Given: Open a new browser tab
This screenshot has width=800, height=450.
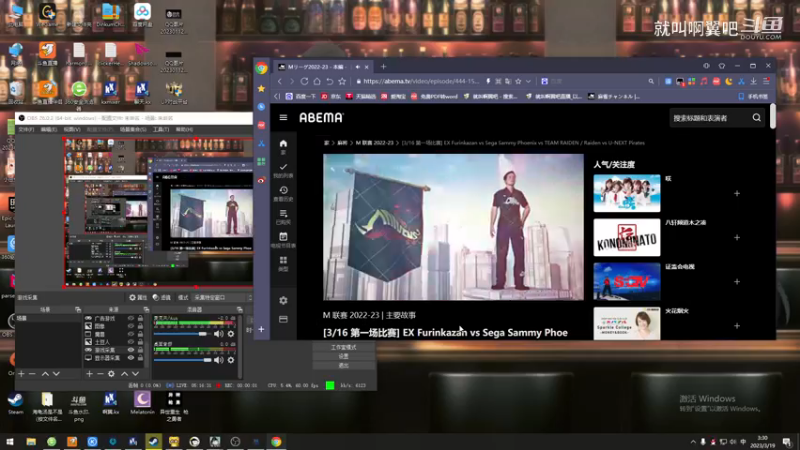Looking at the screenshot, I should pyautogui.click(x=383, y=66).
